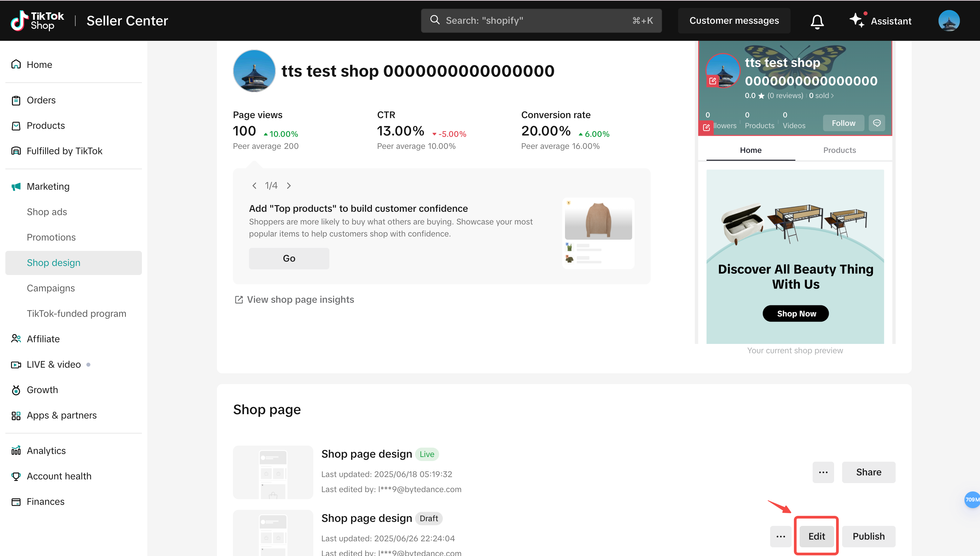Switch to Products tab in shop preview
Screen dimensions: 980x556
click(x=839, y=150)
